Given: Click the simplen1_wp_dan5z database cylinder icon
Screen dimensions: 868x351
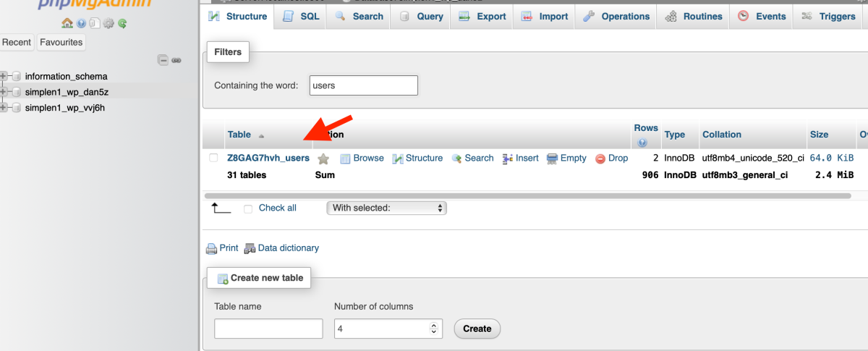Looking at the screenshot, I should 16,92.
